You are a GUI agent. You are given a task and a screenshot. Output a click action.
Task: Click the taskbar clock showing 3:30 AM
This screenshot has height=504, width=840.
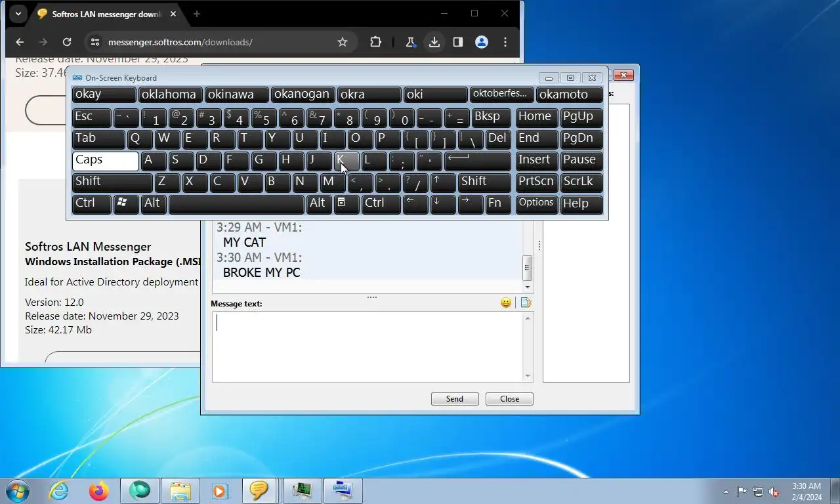pyautogui.click(x=807, y=492)
